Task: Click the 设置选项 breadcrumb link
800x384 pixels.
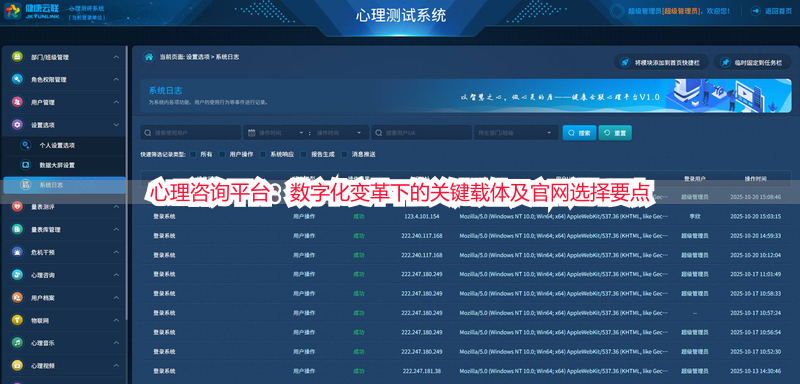Action: 197,57
